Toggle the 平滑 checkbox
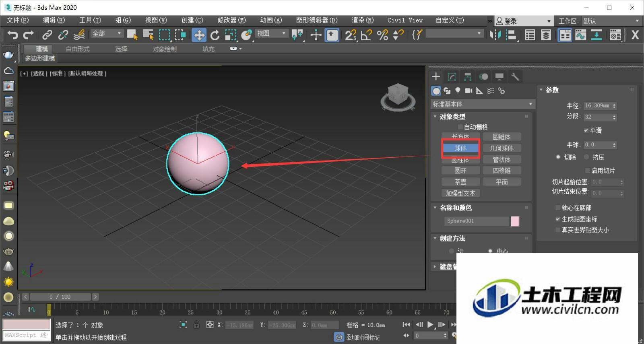The height and width of the screenshot is (344, 644). pos(586,130)
